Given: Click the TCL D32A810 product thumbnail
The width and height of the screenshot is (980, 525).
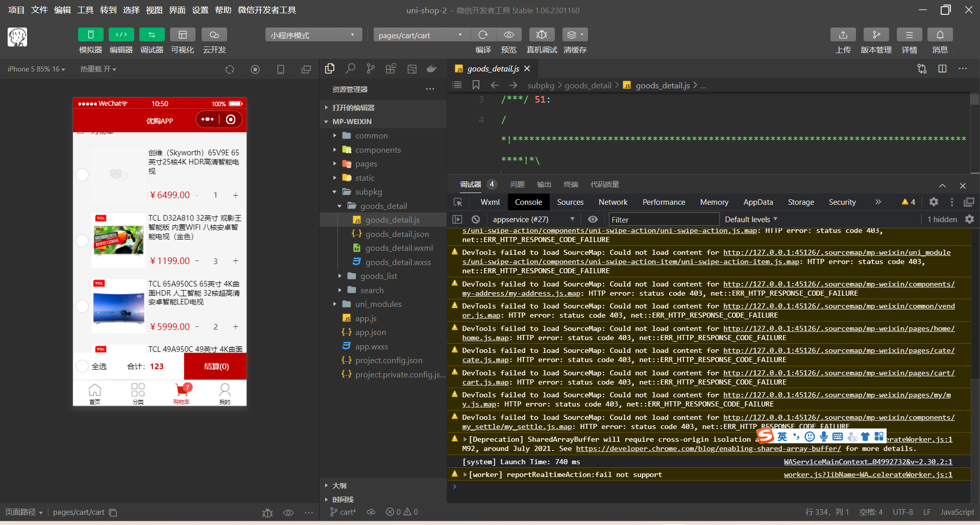Looking at the screenshot, I should click(118, 241).
